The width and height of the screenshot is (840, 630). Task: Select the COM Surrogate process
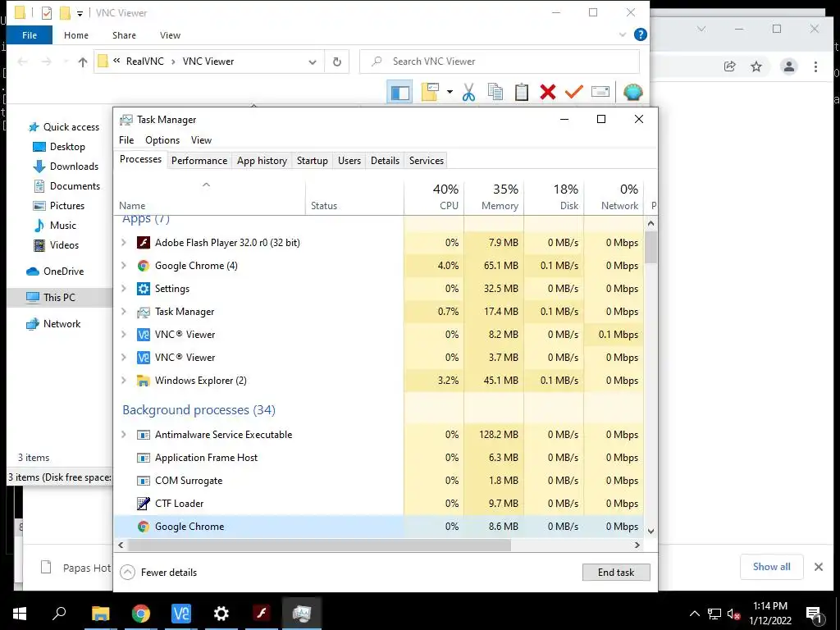pyautogui.click(x=379, y=481)
